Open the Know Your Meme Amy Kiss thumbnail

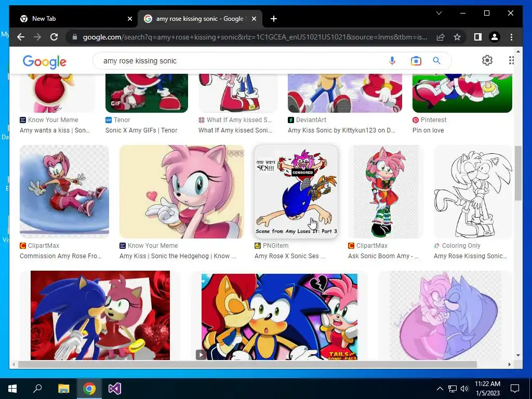pyautogui.click(x=182, y=191)
